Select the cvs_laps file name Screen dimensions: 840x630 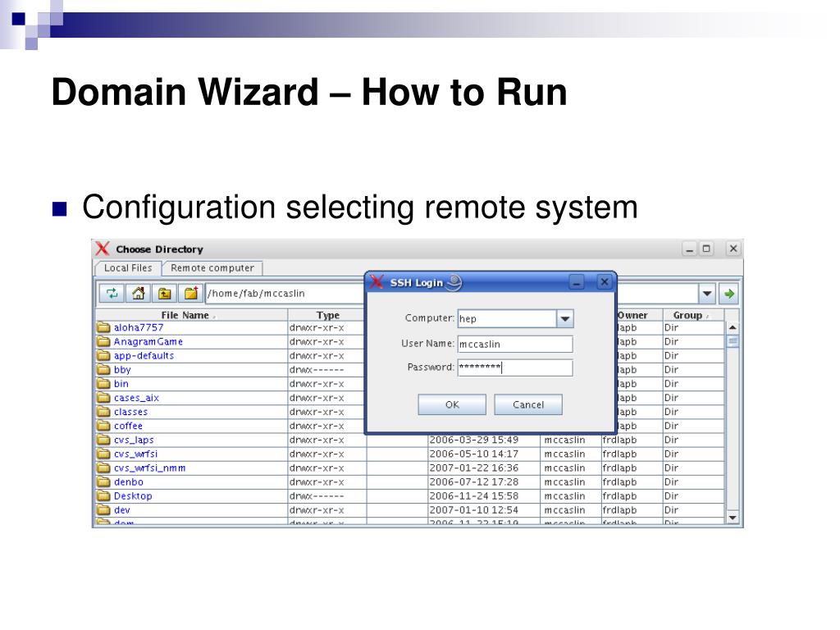tap(134, 440)
